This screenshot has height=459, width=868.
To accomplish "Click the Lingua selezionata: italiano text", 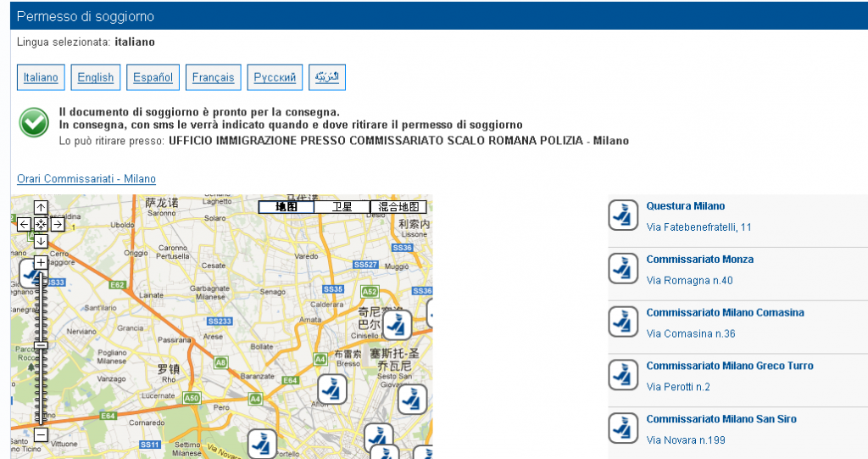I will click(x=86, y=42).
